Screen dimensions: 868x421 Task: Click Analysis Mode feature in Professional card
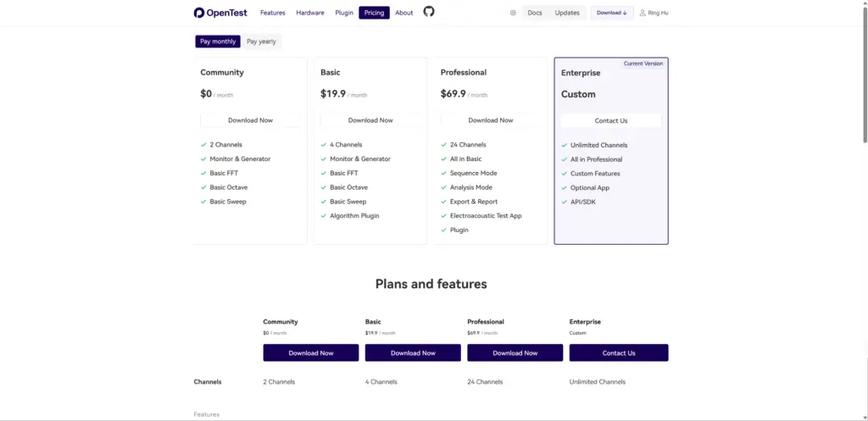[x=471, y=187]
